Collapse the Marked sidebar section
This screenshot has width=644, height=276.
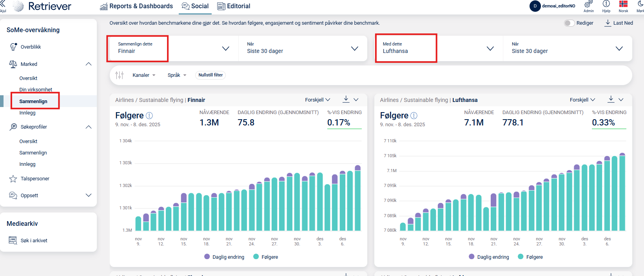coord(89,64)
